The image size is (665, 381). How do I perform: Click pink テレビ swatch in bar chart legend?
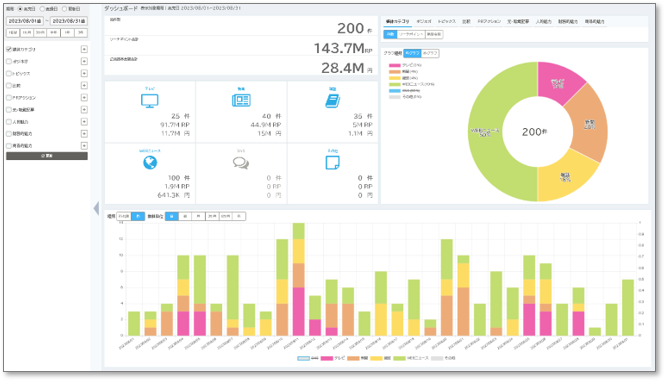click(327, 359)
